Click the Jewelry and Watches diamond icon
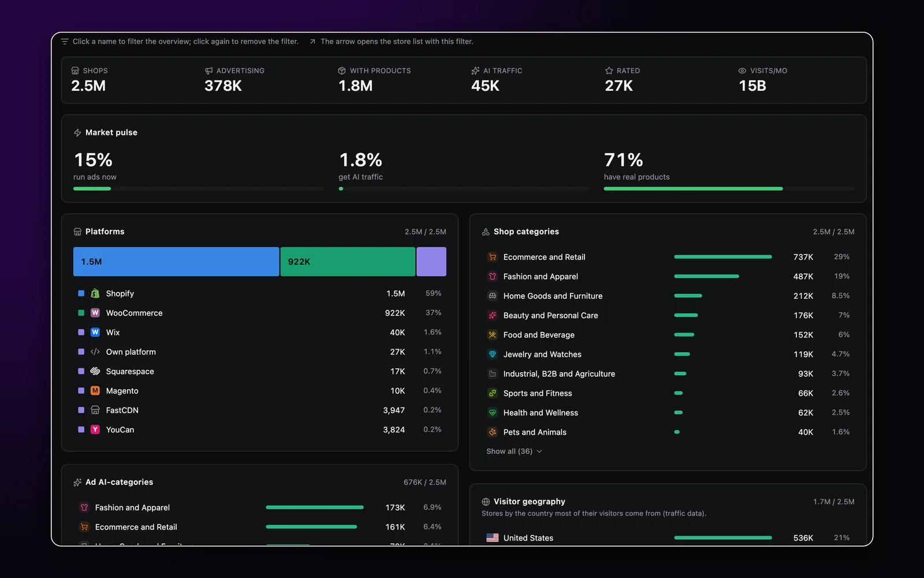Image resolution: width=924 pixels, height=578 pixels. tap(493, 354)
